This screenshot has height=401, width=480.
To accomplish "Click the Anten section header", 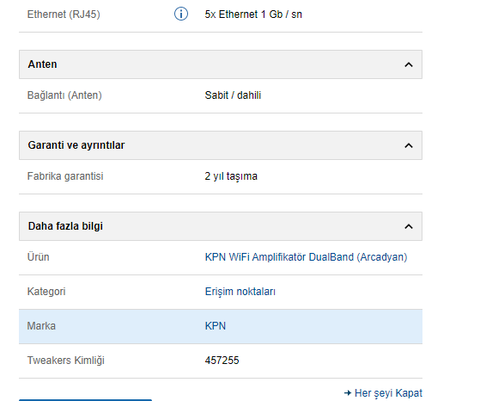I will click(221, 65).
